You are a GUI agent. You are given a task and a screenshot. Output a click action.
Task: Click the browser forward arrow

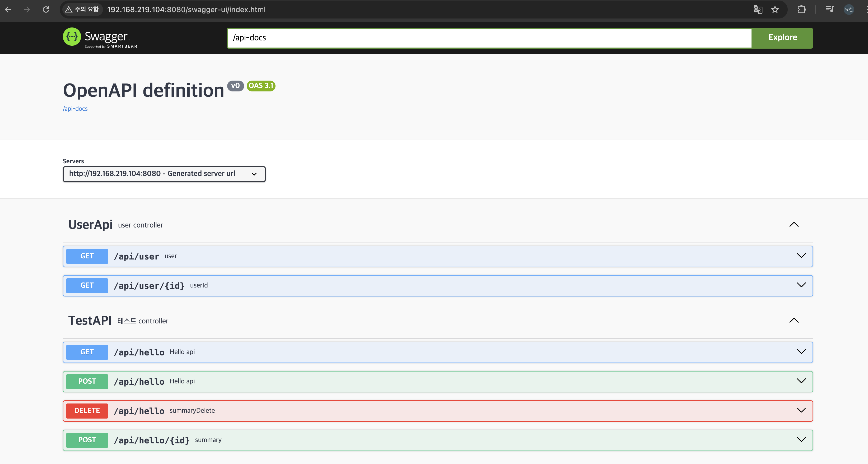click(27, 10)
